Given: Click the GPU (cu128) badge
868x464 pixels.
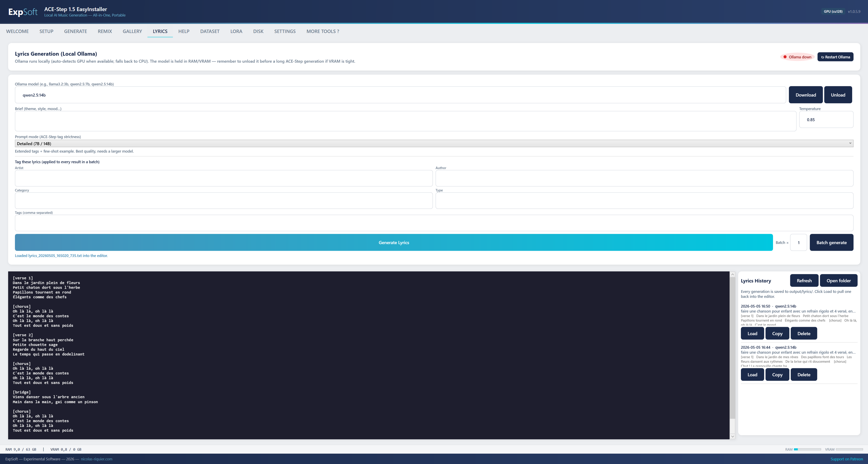Looking at the screenshot, I should pyautogui.click(x=833, y=12).
